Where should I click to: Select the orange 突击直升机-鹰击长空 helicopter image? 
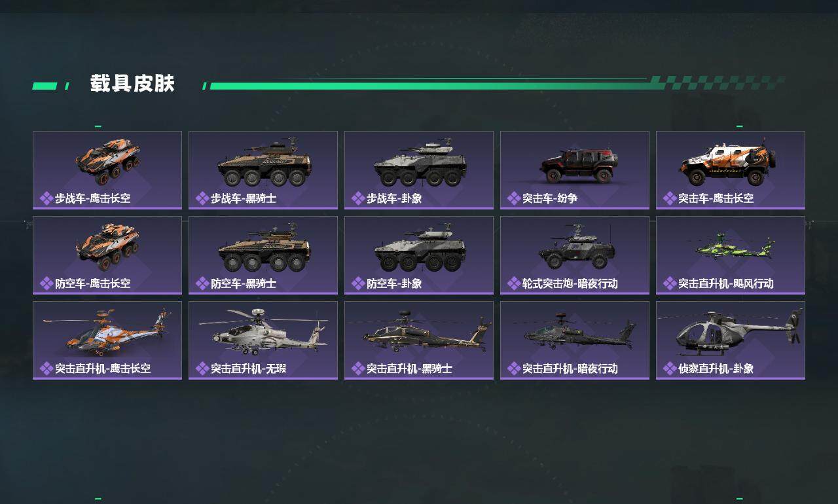pyautogui.click(x=105, y=332)
